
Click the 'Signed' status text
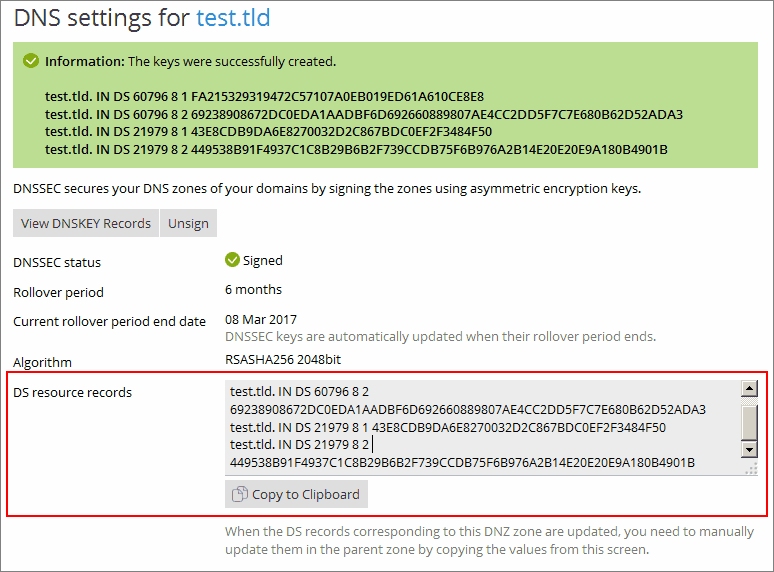pyautogui.click(x=263, y=260)
